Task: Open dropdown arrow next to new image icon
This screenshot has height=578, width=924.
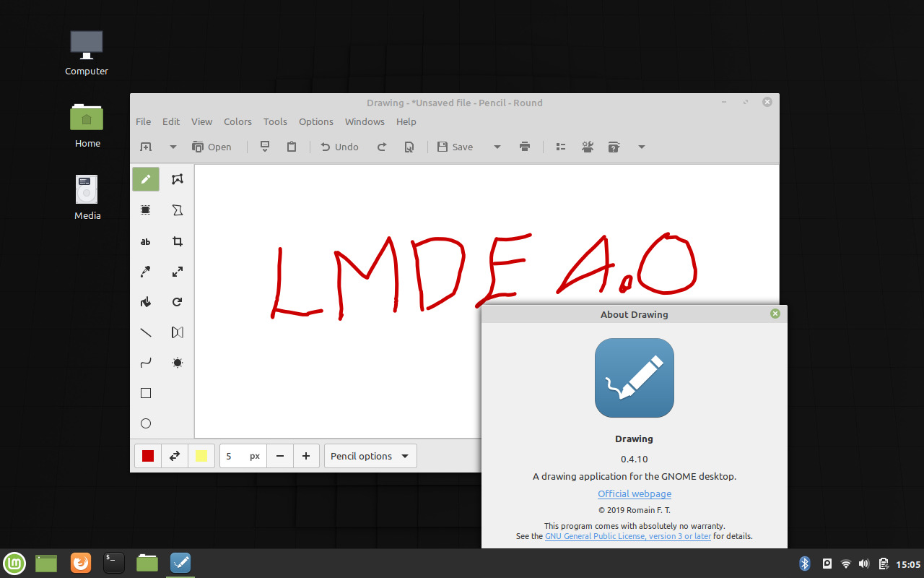Action: coord(173,147)
